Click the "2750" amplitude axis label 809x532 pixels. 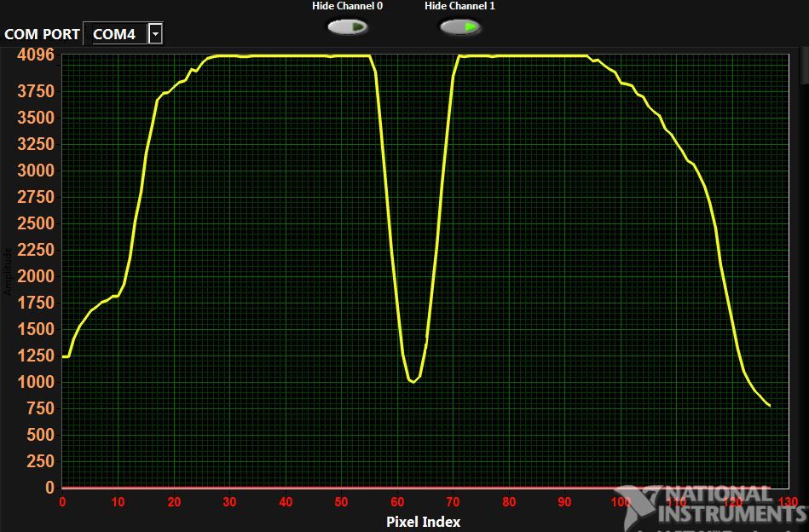tap(36, 197)
